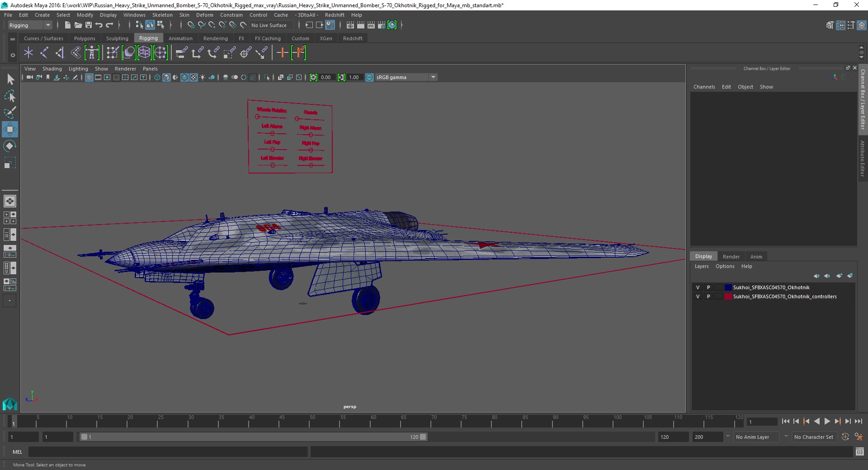Pick the Rotate tool in toolbox

coord(10,146)
